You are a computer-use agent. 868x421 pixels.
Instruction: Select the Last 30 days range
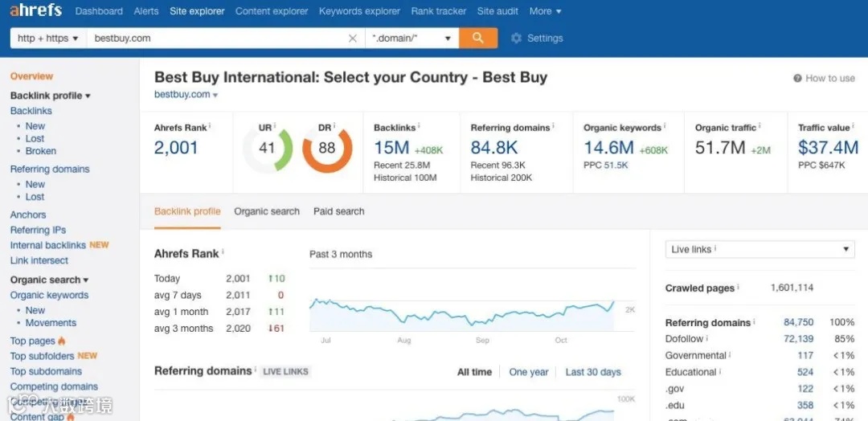pos(593,372)
